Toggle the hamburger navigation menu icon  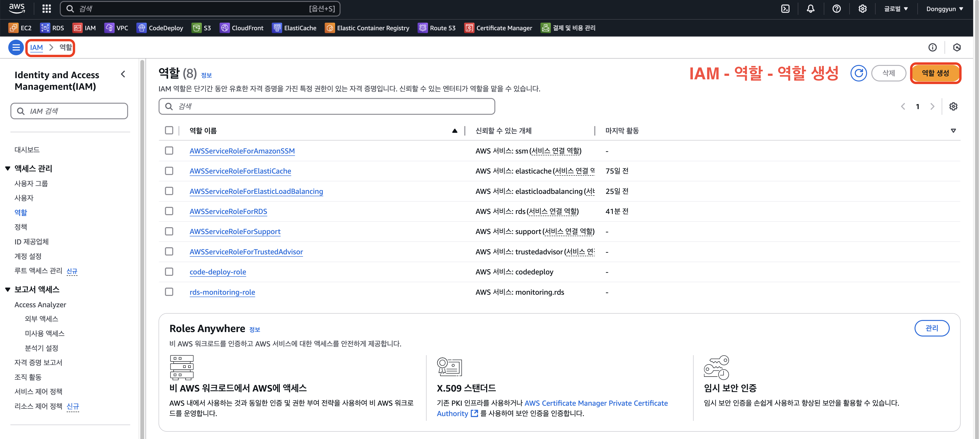[x=16, y=47]
